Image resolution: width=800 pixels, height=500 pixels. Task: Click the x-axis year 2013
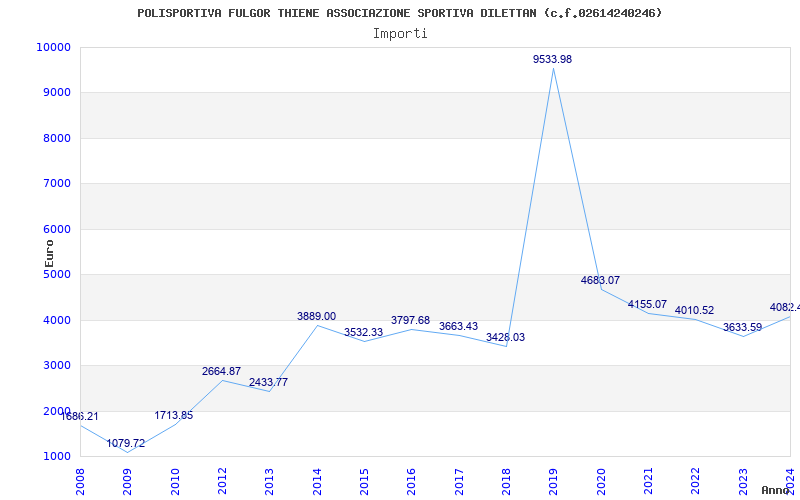coord(269,481)
